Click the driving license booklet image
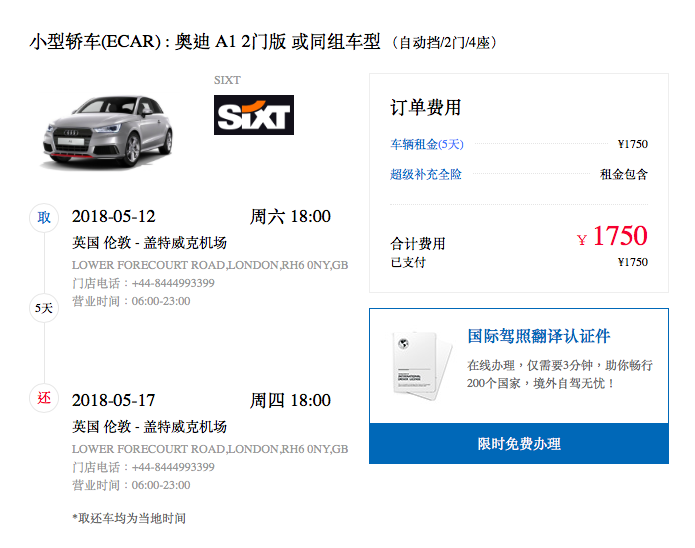Screen dimensions: 695x548 [422, 365]
